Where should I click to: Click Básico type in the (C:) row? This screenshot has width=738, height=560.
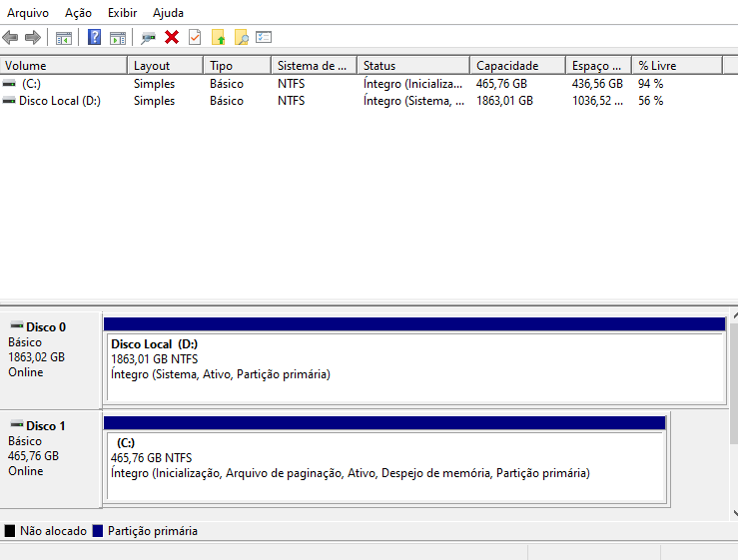[227, 84]
